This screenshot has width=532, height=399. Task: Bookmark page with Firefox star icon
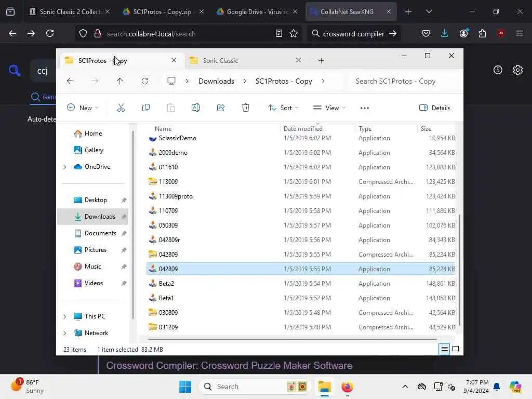coord(294,34)
